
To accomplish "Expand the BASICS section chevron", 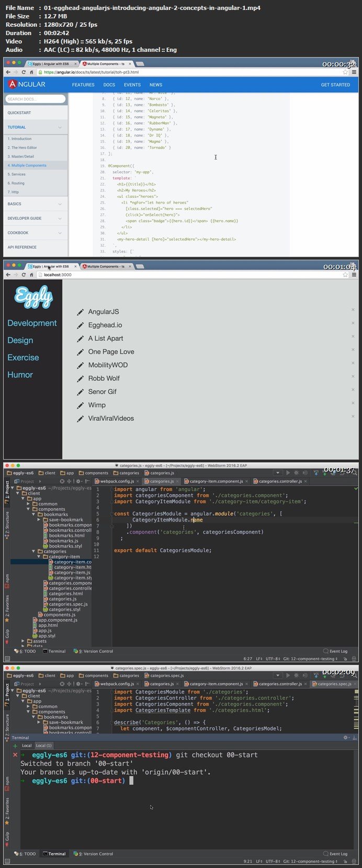I will coord(60,204).
